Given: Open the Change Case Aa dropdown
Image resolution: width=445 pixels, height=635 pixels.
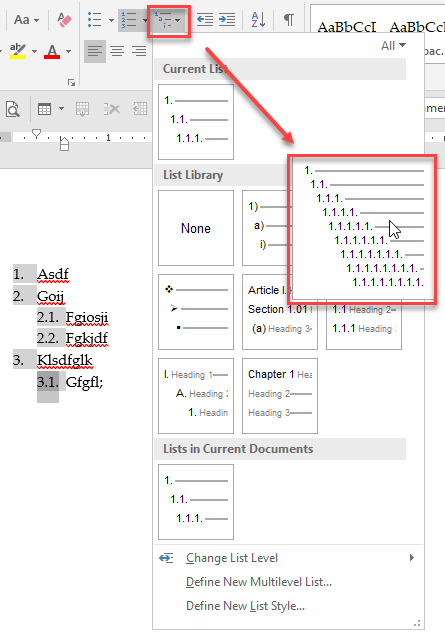Looking at the screenshot, I should click(x=26, y=19).
